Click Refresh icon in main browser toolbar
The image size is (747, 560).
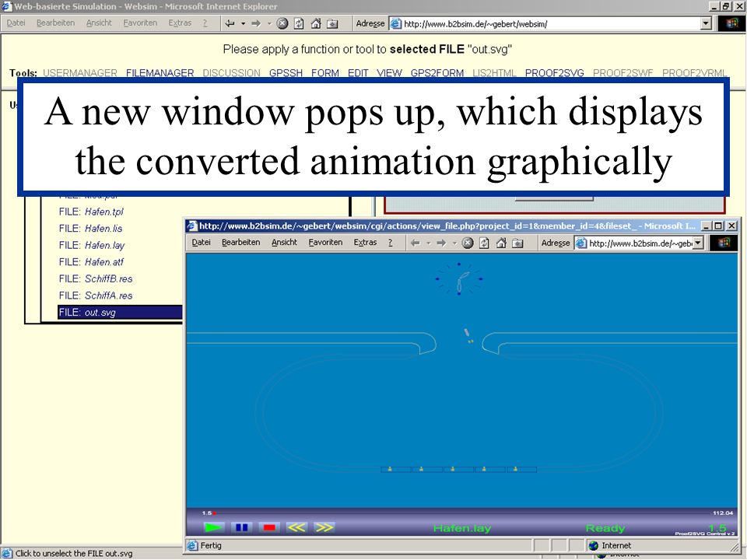point(299,23)
